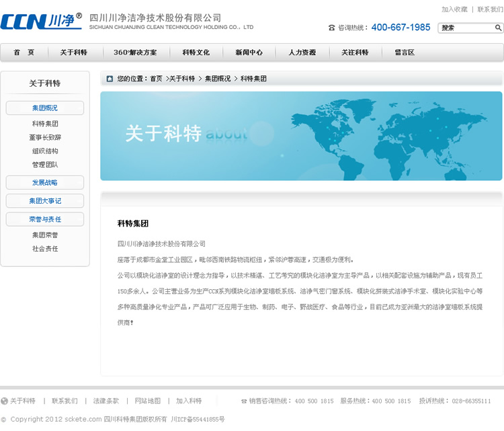Click the 关于科特 world map banner
504x431 pixels.
301,136
